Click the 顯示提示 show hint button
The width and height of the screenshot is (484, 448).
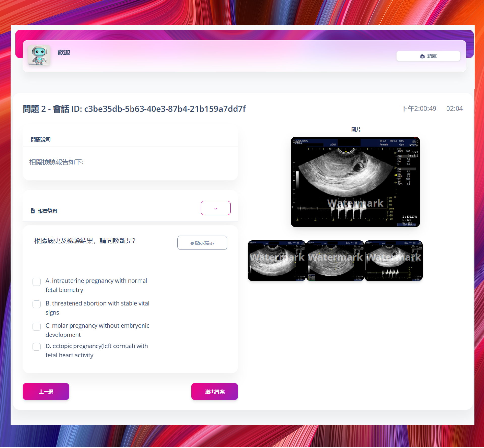point(202,243)
